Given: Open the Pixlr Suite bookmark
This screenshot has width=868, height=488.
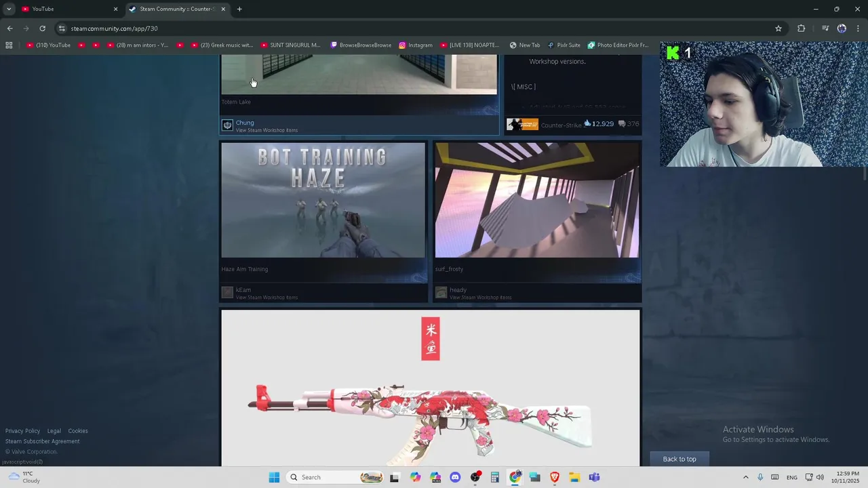Looking at the screenshot, I should (564, 45).
